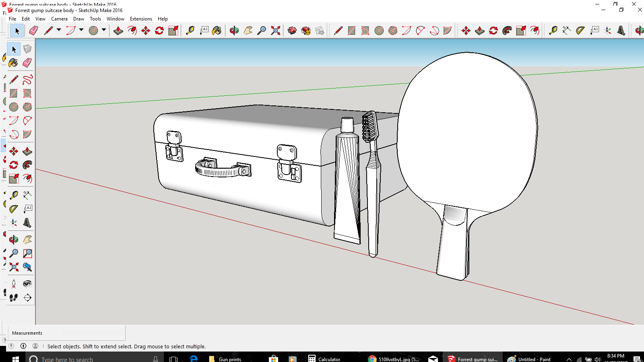This screenshot has width=644, height=362.
Task: Click the Protractor icon in the Construction toolbar
Action: pyautogui.click(x=580, y=31)
